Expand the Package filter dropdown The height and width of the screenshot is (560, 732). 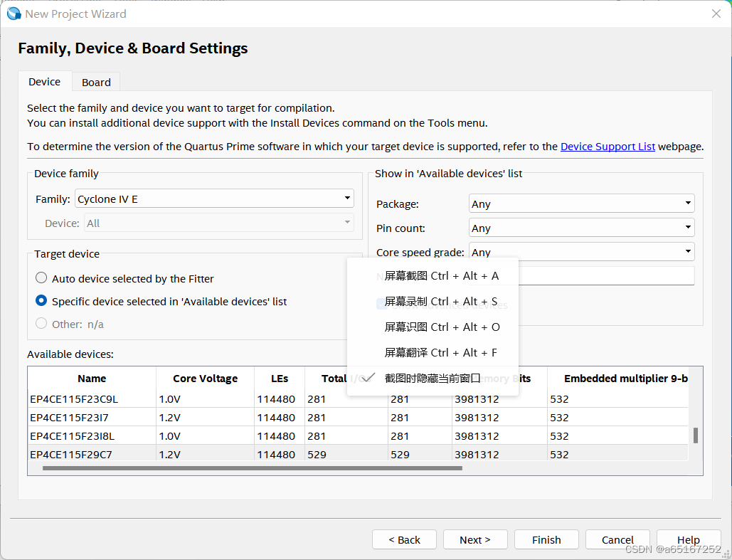[581, 204]
